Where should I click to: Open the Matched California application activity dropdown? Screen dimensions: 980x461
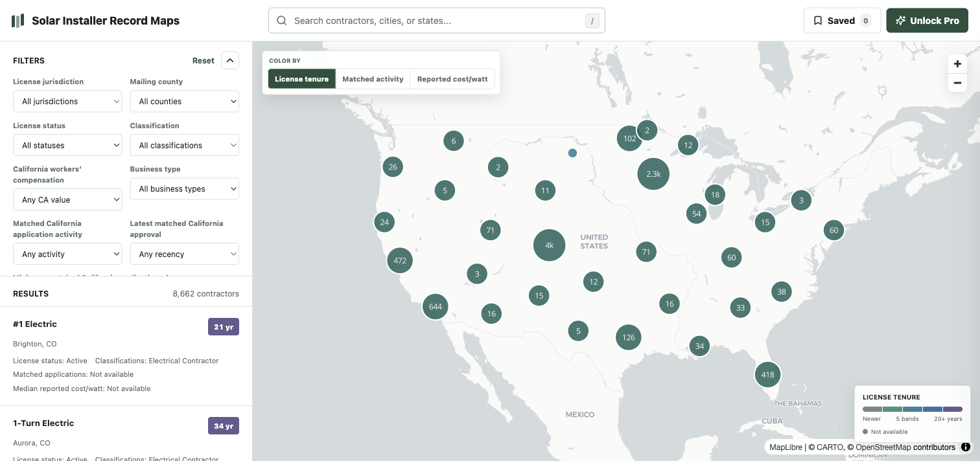click(67, 254)
